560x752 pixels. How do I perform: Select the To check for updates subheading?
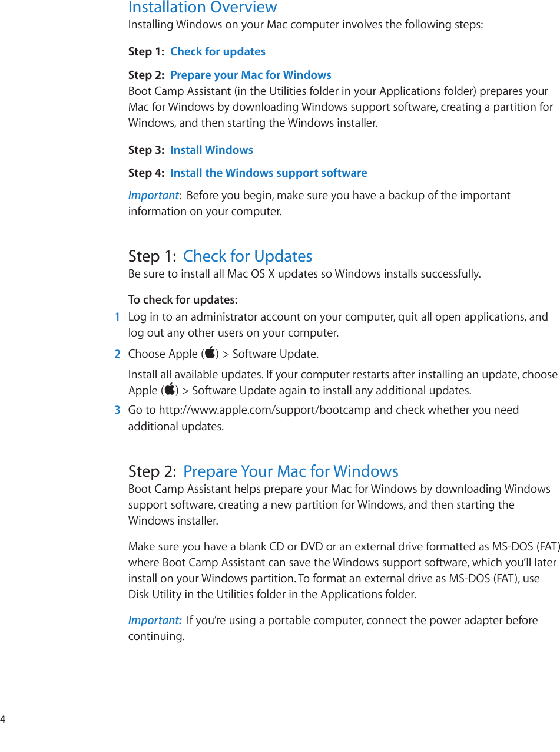183,299
